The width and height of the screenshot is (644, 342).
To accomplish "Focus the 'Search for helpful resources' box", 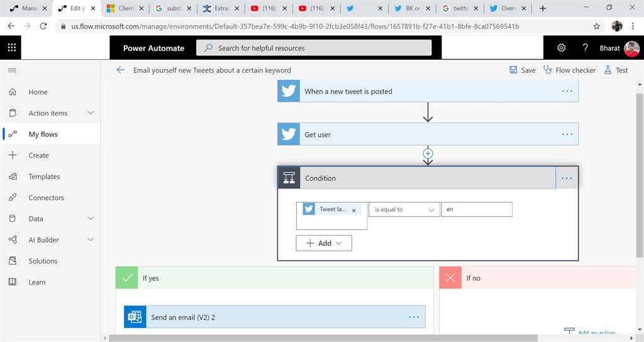I will tap(314, 48).
